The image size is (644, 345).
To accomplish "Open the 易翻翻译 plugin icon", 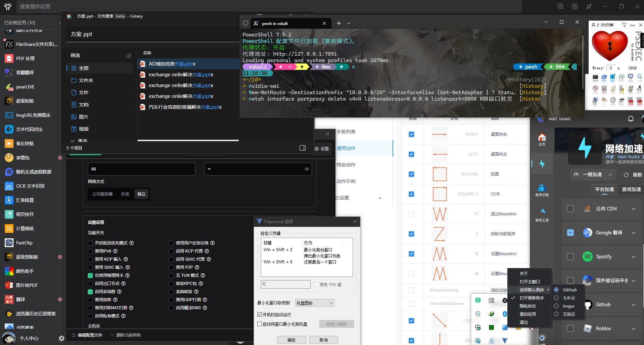I will 9,73.
